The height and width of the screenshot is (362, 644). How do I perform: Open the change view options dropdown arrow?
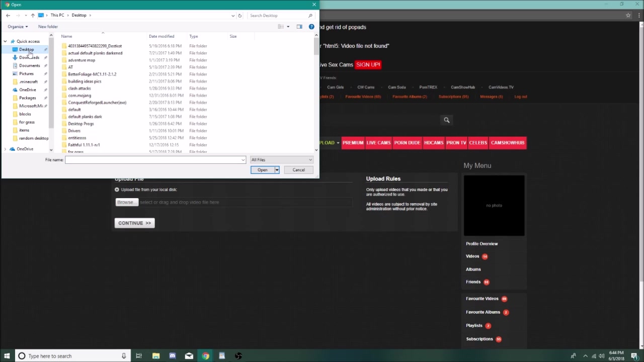(288, 27)
